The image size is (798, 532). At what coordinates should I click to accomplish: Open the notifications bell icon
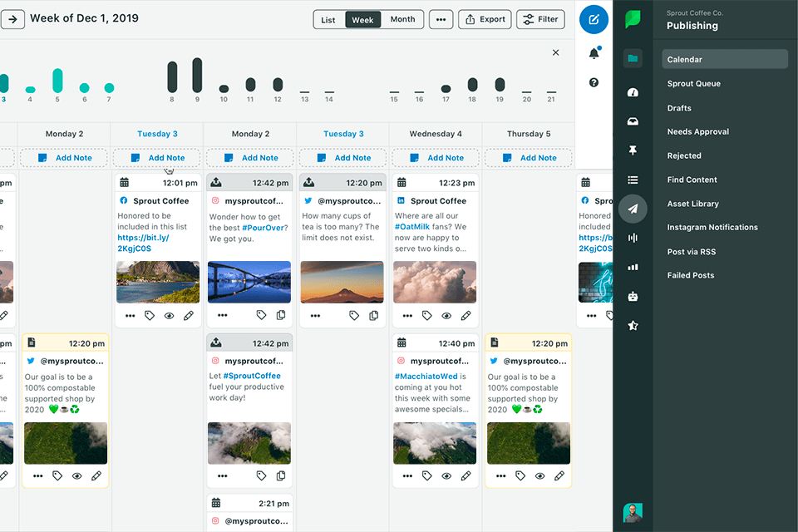pyautogui.click(x=594, y=53)
